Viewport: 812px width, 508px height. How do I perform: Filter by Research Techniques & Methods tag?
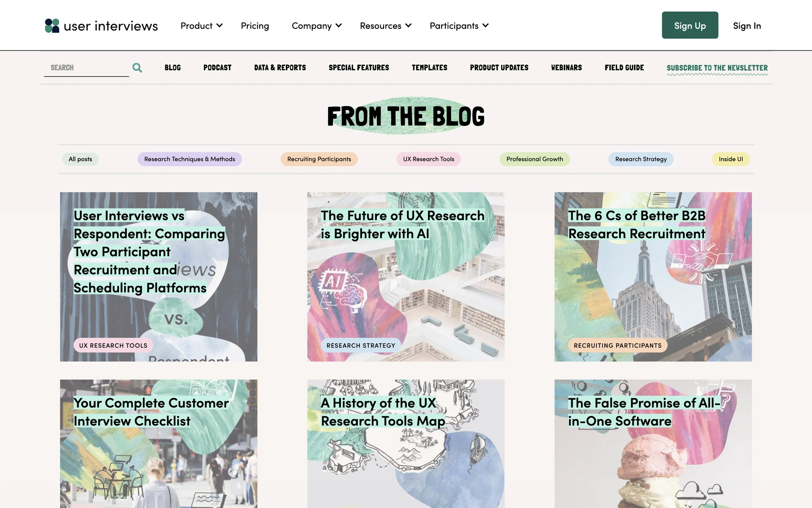click(x=189, y=159)
